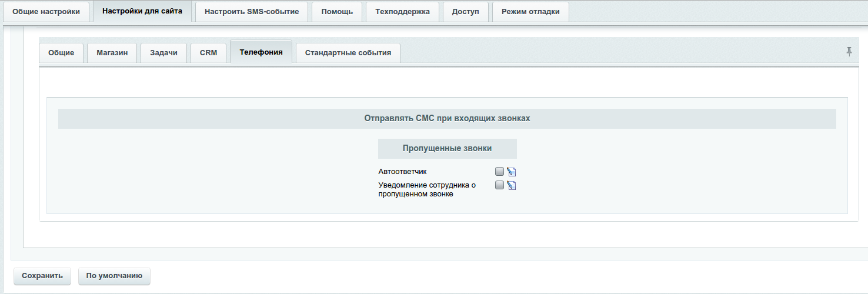
Task: Click the По умолчанию button
Action: click(114, 276)
